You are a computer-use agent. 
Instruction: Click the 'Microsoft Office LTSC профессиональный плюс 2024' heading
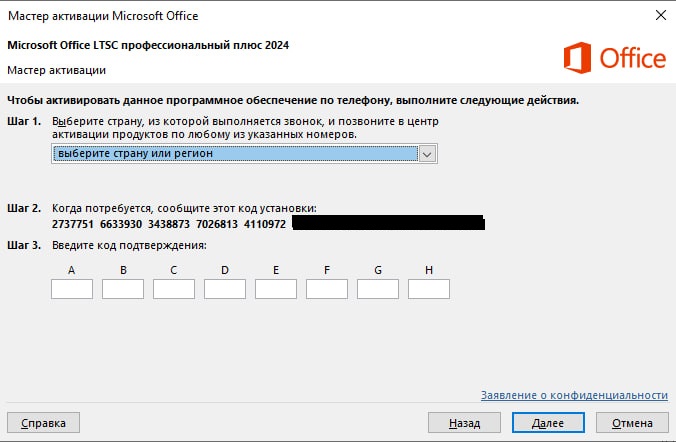(x=148, y=45)
